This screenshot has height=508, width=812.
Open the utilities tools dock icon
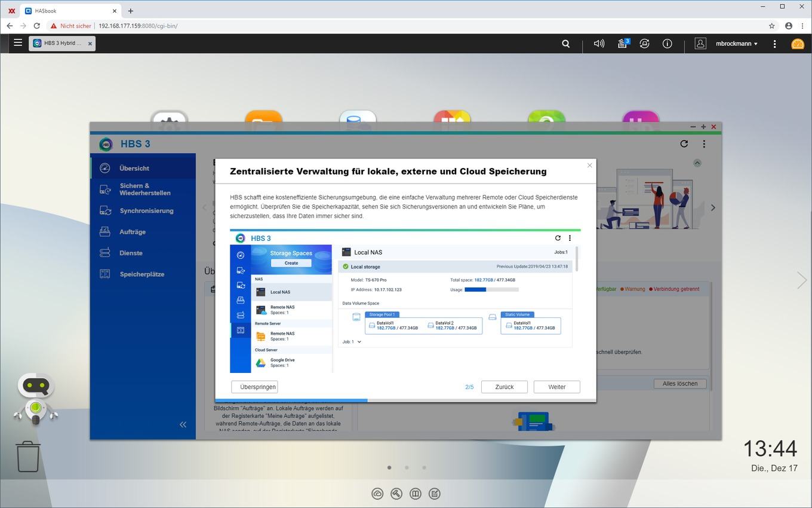coord(396,494)
